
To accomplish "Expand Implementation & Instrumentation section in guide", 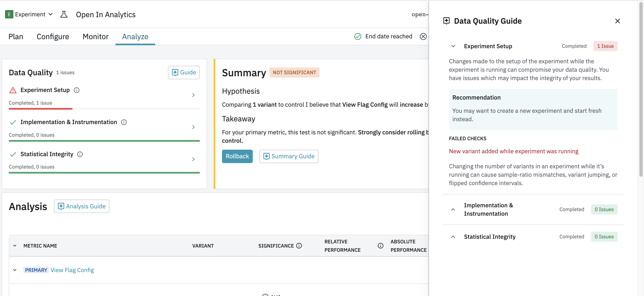I will 453,209.
